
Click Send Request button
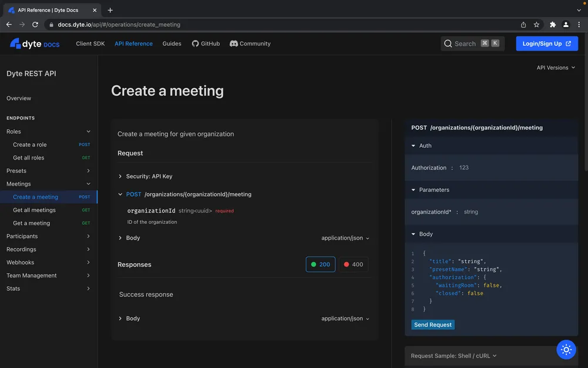click(433, 324)
